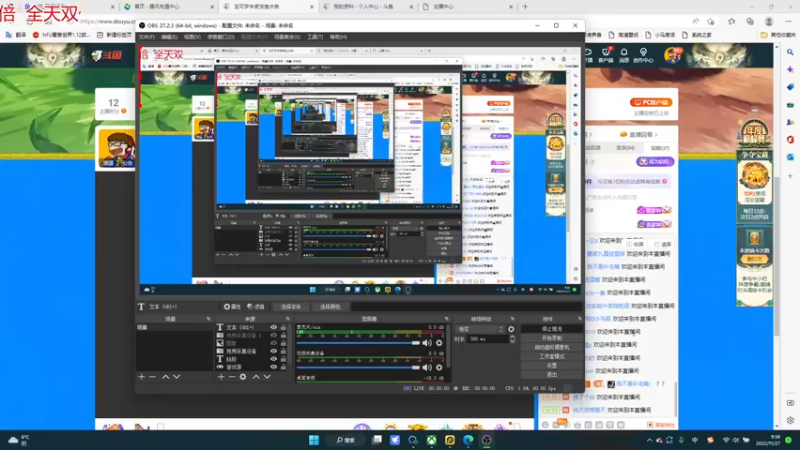Open Edge sidebar search icon
Screen dimensions: 800x450
point(790,52)
